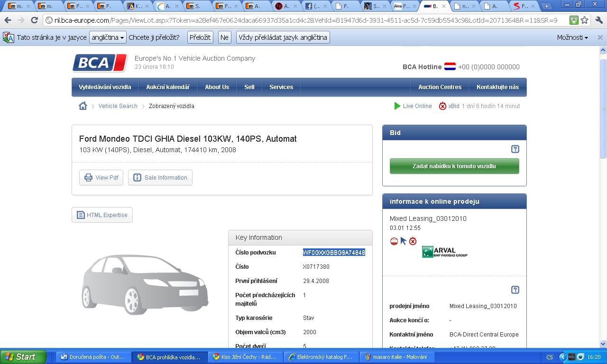
Task: Click green Zadat nabídku k tomuto vozidlu button
Action: tap(454, 166)
